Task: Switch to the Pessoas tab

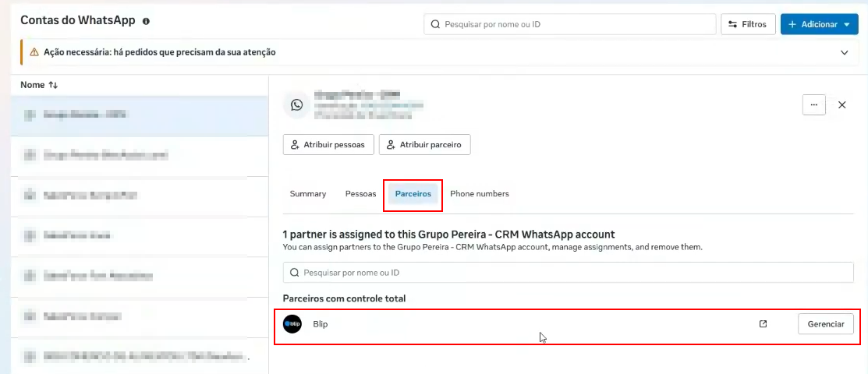Action: [x=360, y=194]
